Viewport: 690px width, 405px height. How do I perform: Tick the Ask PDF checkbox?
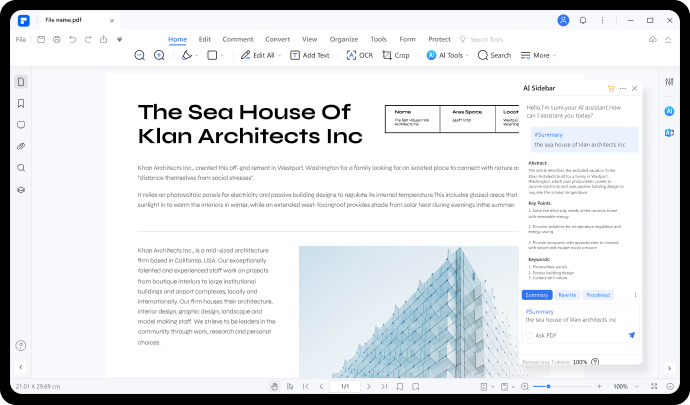coord(529,335)
